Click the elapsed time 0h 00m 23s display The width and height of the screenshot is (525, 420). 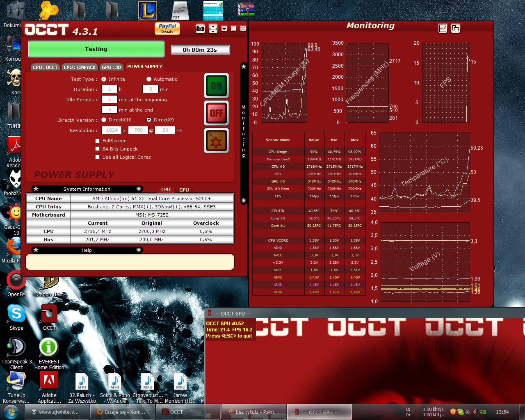click(x=200, y=50)
